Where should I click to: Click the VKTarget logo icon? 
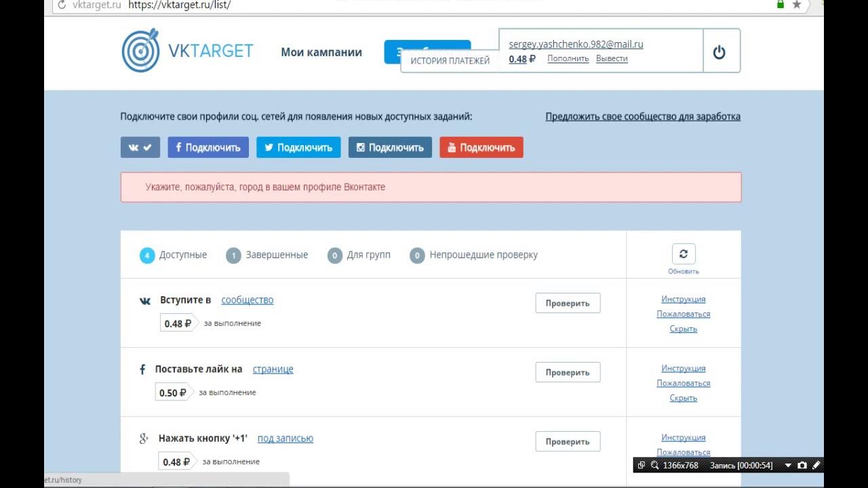click(x=140, y=50)
